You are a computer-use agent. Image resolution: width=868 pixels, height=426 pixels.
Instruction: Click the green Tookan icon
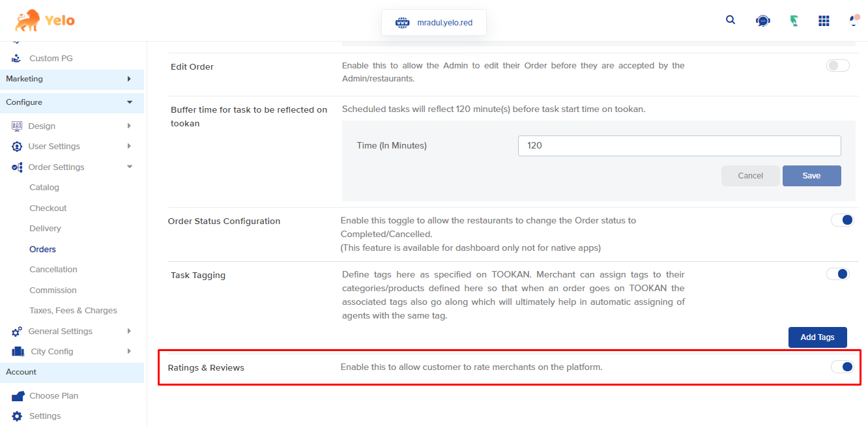(x=794, y=20)
